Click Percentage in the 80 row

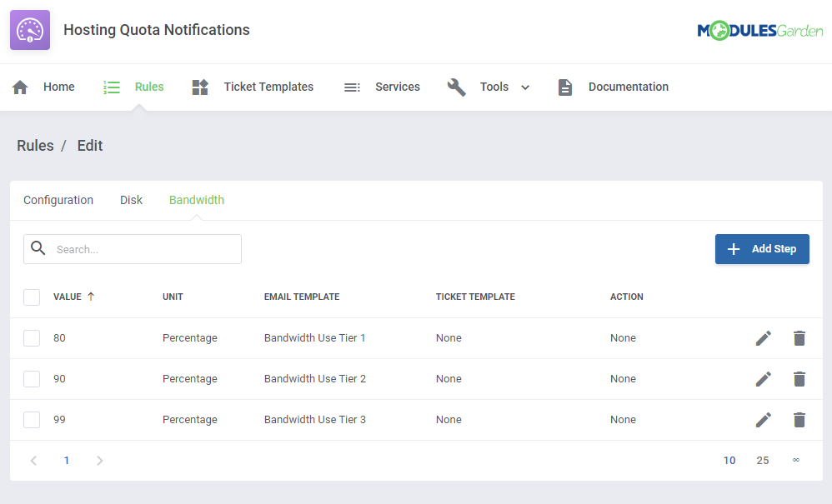tap(190, 338)
